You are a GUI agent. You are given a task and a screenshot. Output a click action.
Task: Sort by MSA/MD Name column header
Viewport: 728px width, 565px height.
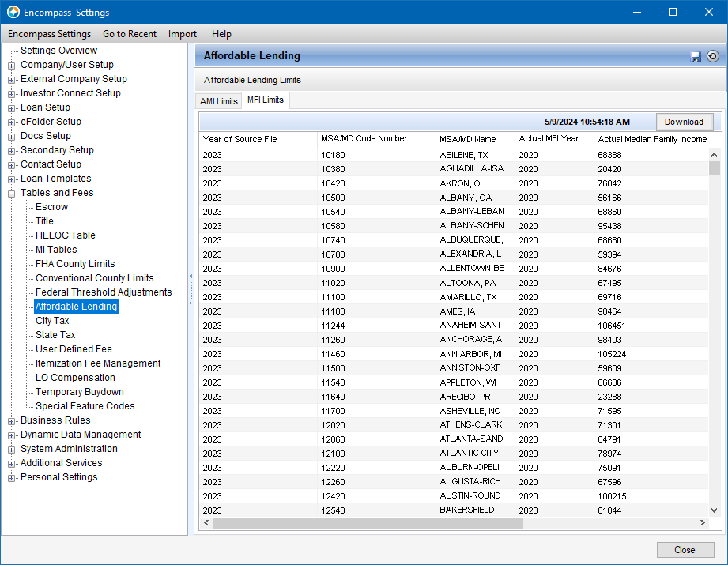(x=475, y=139)
